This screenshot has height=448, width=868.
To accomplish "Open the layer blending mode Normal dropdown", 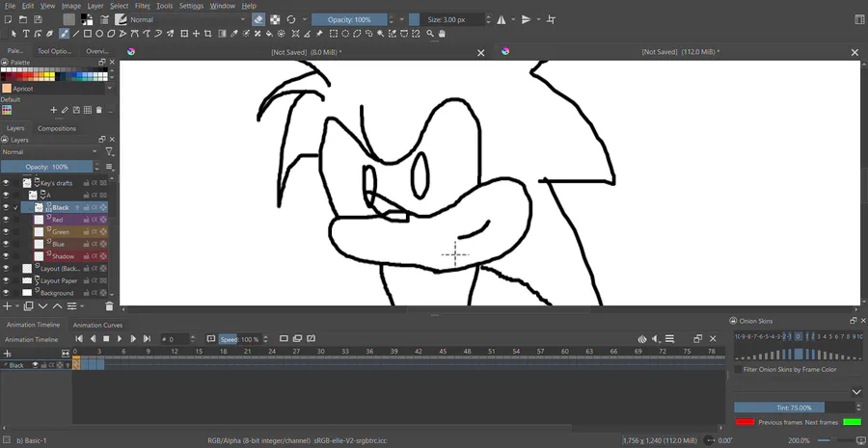I will pyautogui.click(x=50, y=151).
